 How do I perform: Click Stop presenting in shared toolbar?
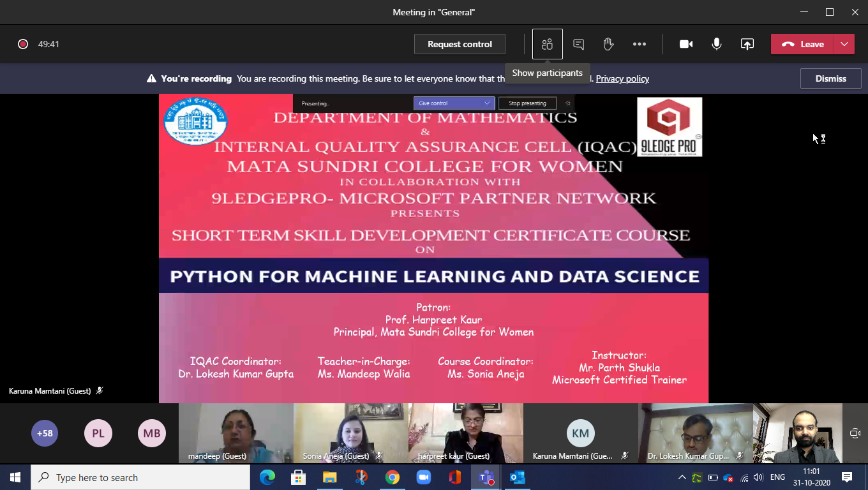click(527, 103)
